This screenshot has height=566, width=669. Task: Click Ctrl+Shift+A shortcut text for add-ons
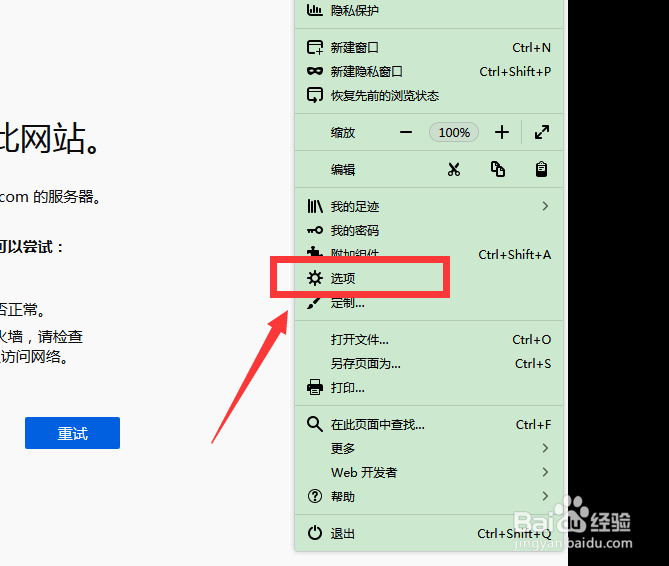point(515,255)
